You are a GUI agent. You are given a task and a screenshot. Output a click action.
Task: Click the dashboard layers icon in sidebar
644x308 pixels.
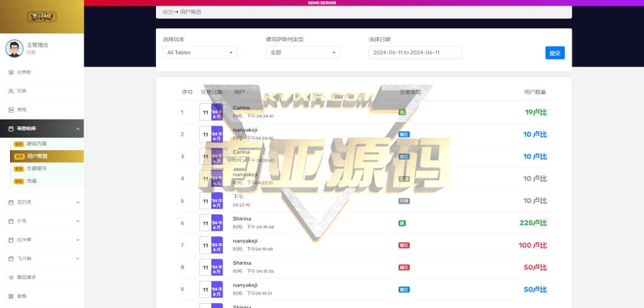[x=11, y=72]
